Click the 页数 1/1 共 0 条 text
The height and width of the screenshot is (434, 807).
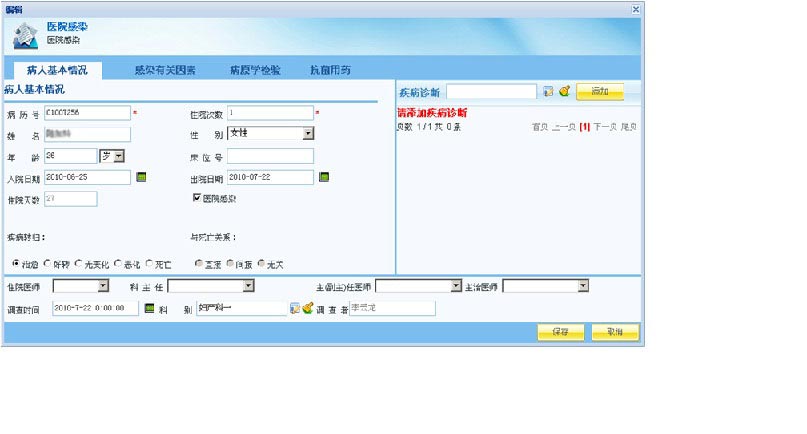(x=429, y=127)
